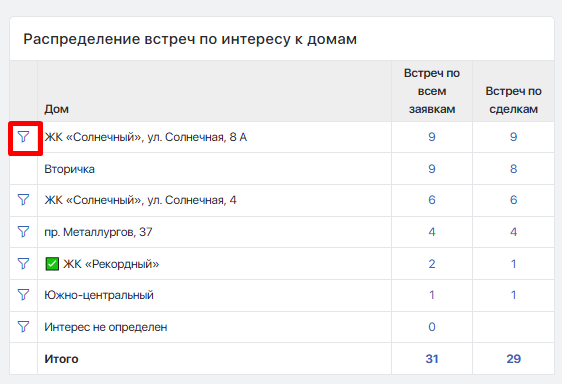Click the Дом column header
This screenshot has width=562, height=384.
(56, 109)
